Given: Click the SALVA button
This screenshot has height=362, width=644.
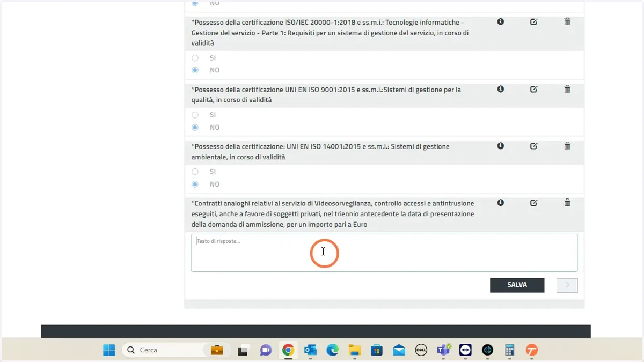Looking at the screenshot, I should coord(517,285).
